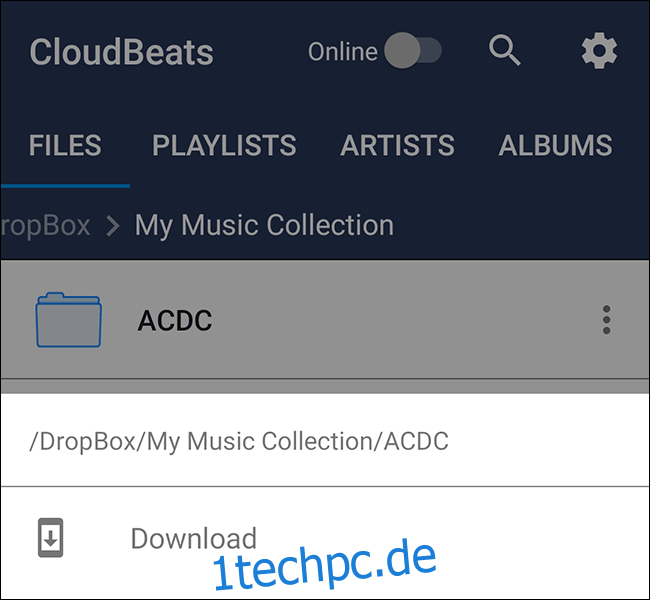Tap the Download phone-arrow icon
Image resolution: width=650 pixels, height=600 pixels.
(51, 538)
